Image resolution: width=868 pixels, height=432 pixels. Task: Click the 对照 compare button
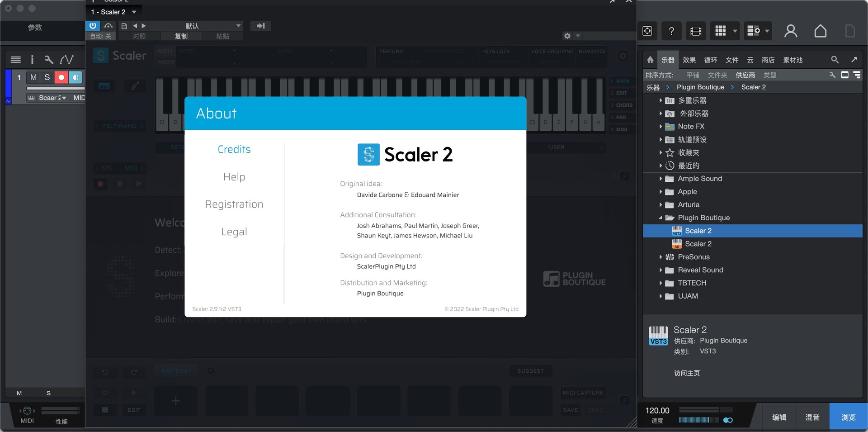[139, 36]
